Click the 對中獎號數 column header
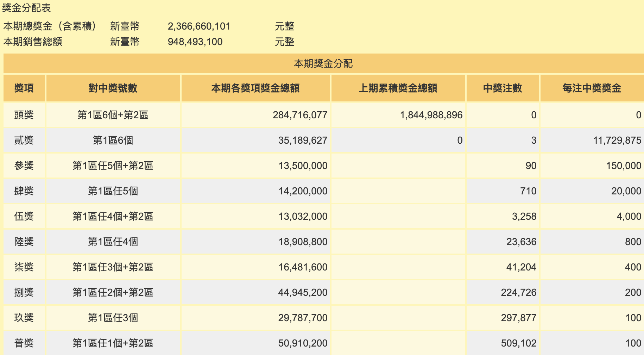The image size is (644, 355). pyautogui.click(x=113, y=88)
